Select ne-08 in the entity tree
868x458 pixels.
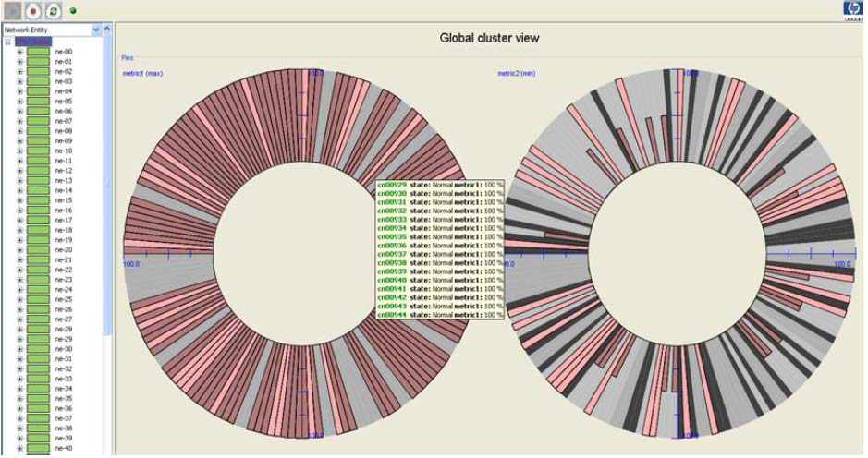63,131
